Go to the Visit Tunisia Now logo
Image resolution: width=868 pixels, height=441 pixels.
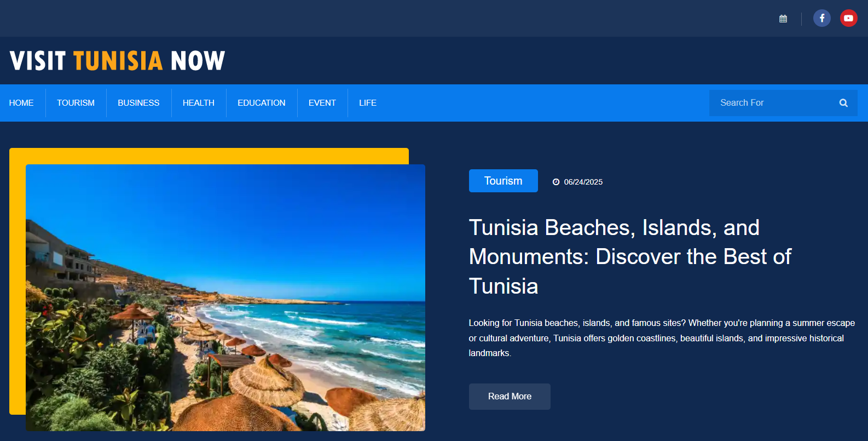[117, 61]
